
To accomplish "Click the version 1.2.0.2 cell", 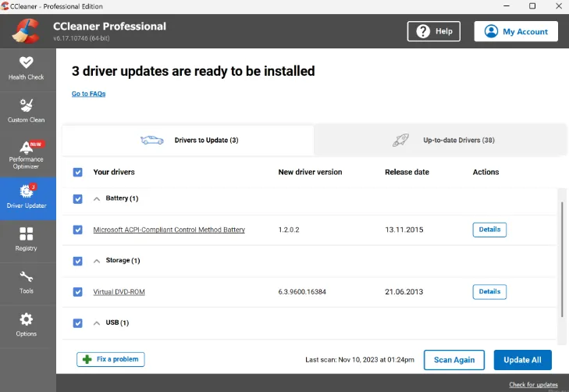I will [289, 230].
